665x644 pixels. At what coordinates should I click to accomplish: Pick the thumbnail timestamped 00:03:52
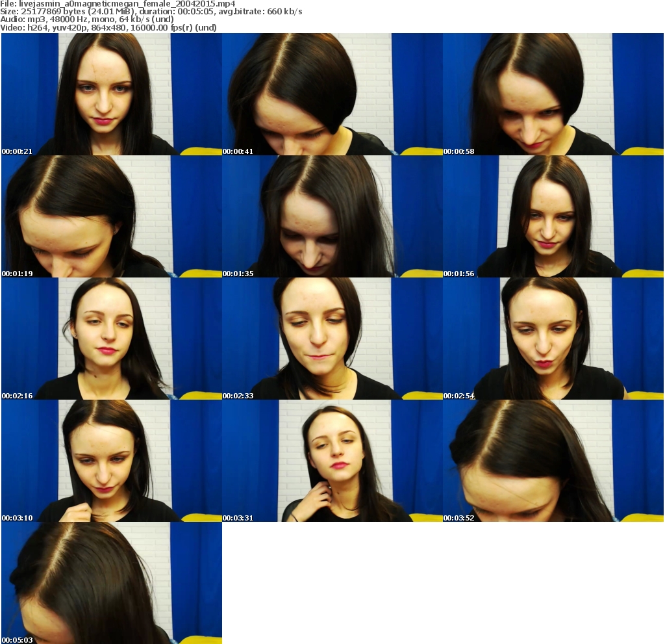coord(553,461)
